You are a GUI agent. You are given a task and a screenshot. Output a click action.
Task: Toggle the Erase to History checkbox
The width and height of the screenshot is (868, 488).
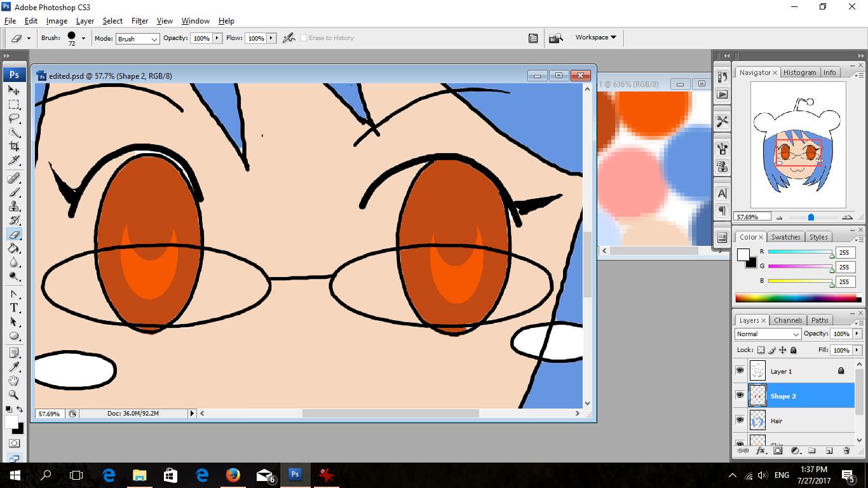click(303, 38)
